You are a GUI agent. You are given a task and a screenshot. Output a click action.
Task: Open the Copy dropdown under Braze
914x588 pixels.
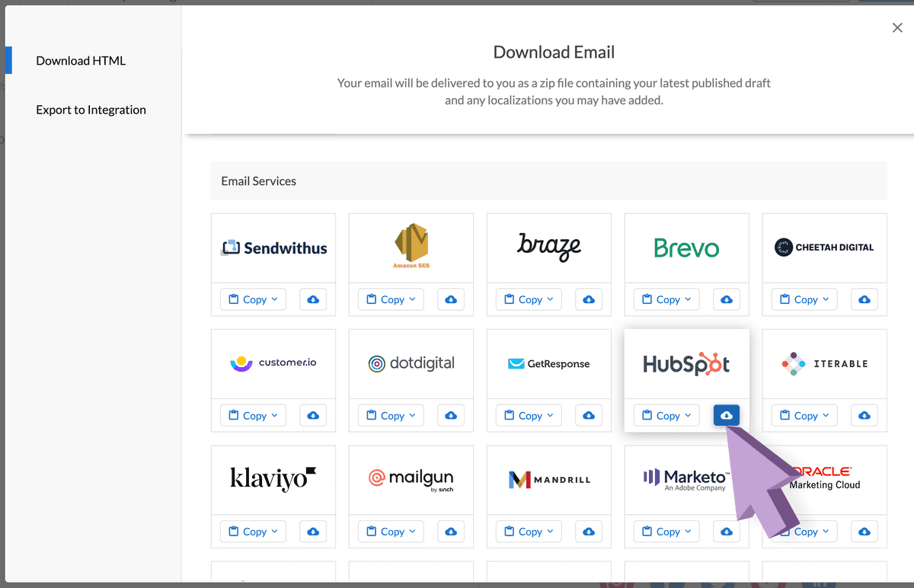529,299
